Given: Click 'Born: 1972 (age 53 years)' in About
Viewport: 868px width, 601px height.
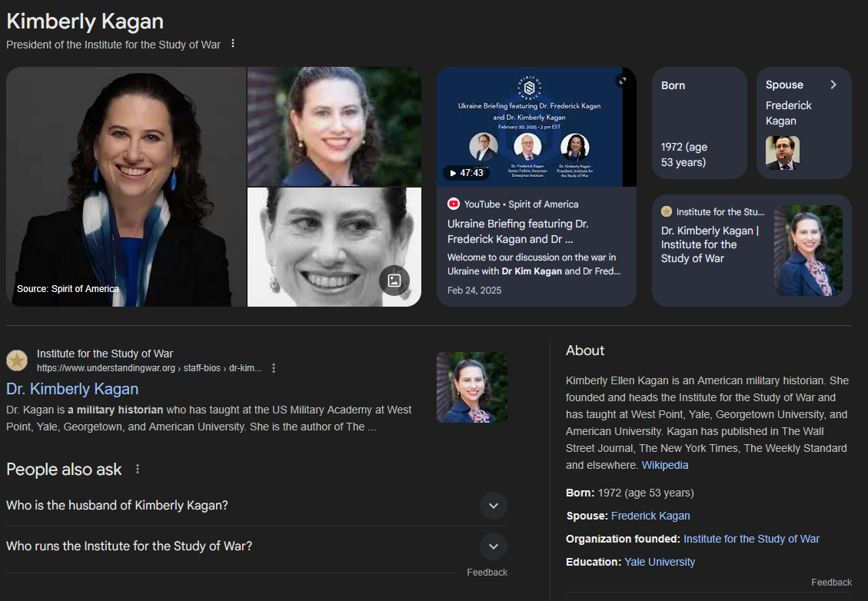Looking at the screenshot, I should [630, 493].
